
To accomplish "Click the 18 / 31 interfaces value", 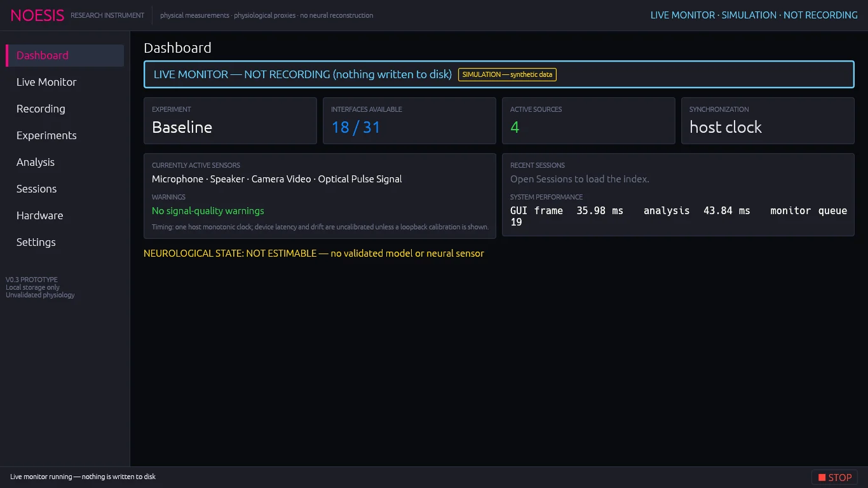I will point(356,127).
